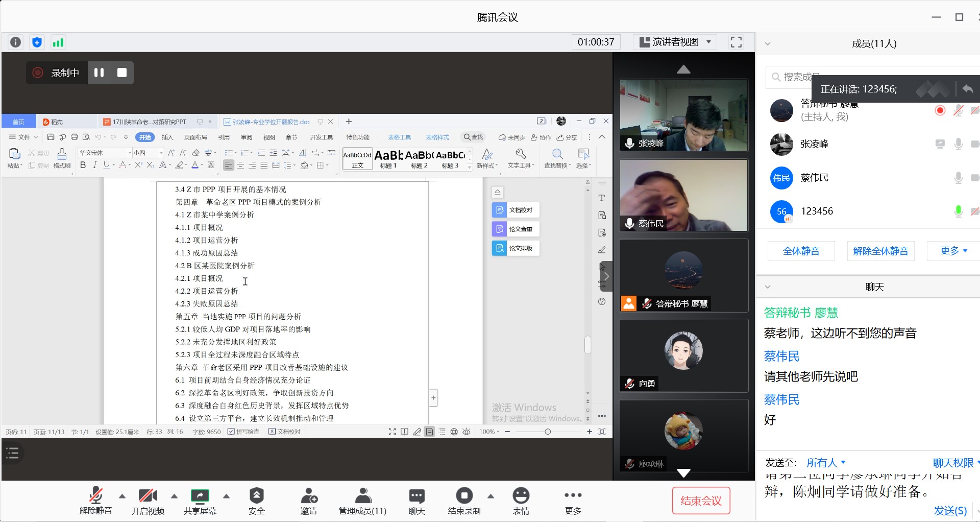Expand video options arrow next to 开启视频
The height and width of the screenshot is (522, 980).
[174, 496]
